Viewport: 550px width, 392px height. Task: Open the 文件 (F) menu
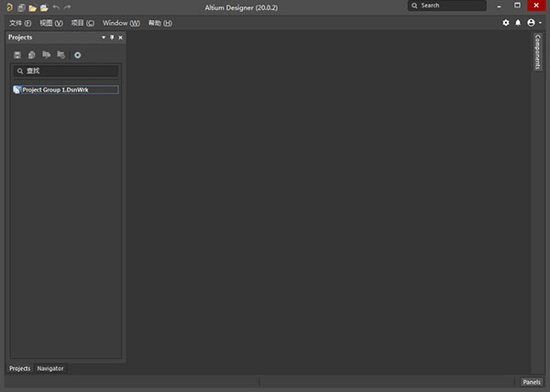point(20,22)
